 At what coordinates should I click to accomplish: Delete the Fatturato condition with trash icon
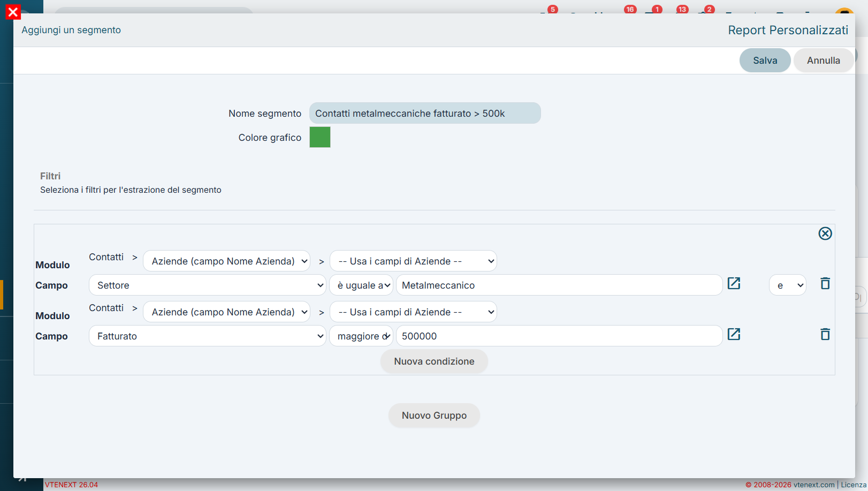(825, 334)
